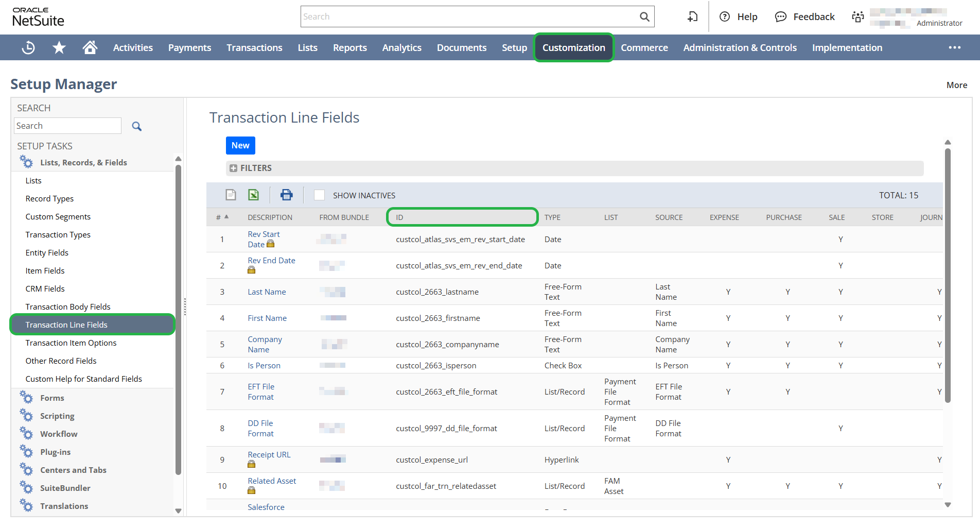Go to the Home icon
The image size is (980, 528).
[90, 47]
